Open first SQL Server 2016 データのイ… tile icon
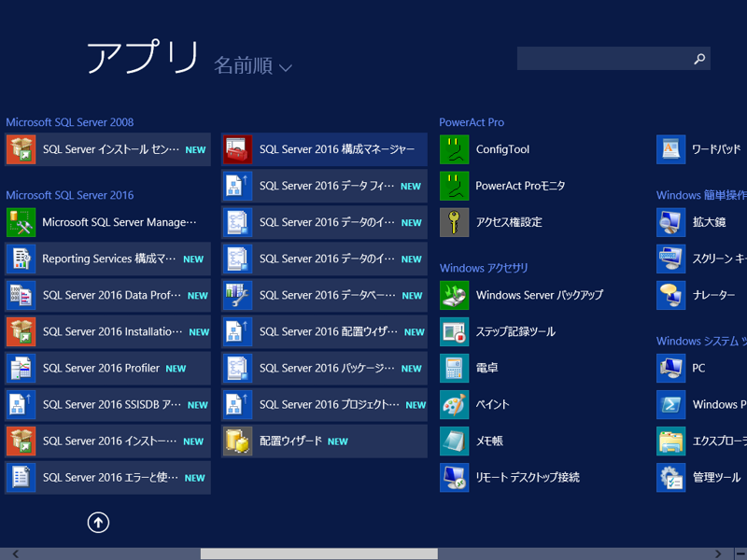This screenshot has height=560, width=747. (238, 222)
